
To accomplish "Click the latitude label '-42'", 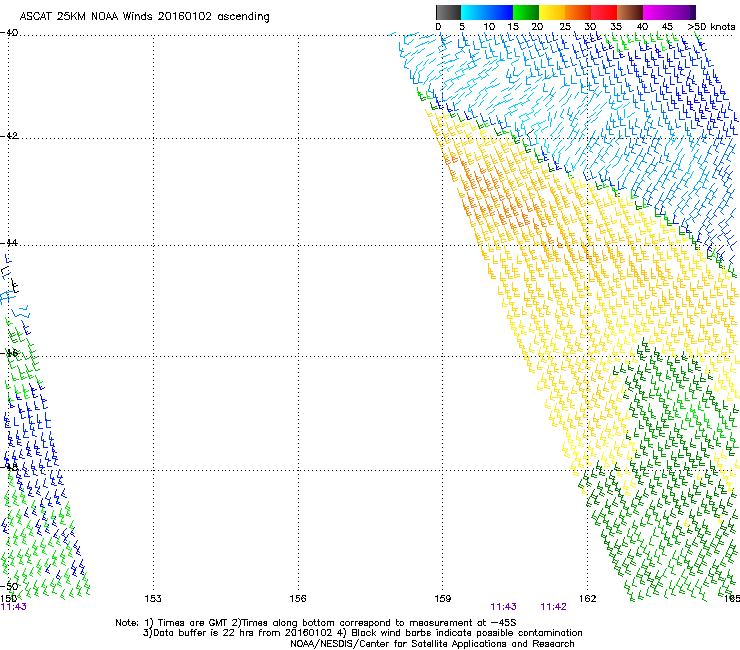I will [x=9, y=136].
